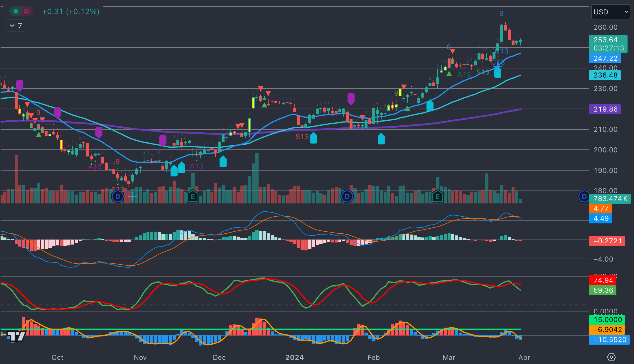Click dividend marker beside volume label
This screenshot has height=364, width=634.
coord(584,196)
